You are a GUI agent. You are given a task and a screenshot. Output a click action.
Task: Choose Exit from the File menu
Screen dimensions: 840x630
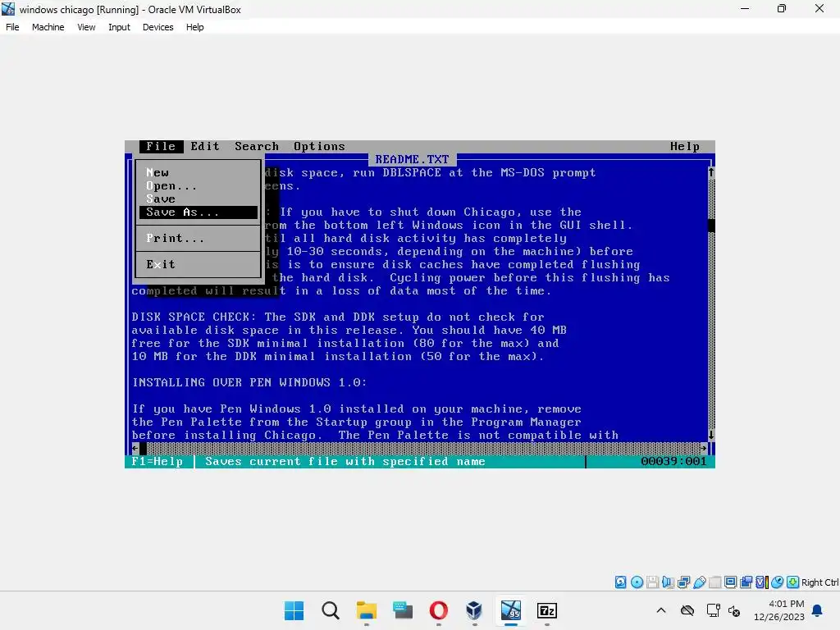point(199,265)
